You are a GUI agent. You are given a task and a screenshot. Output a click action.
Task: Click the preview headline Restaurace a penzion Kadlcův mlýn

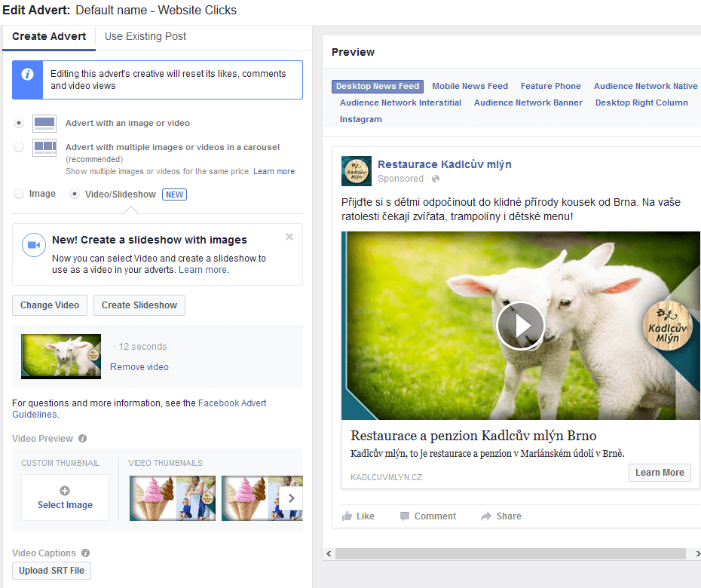[473, 436]
